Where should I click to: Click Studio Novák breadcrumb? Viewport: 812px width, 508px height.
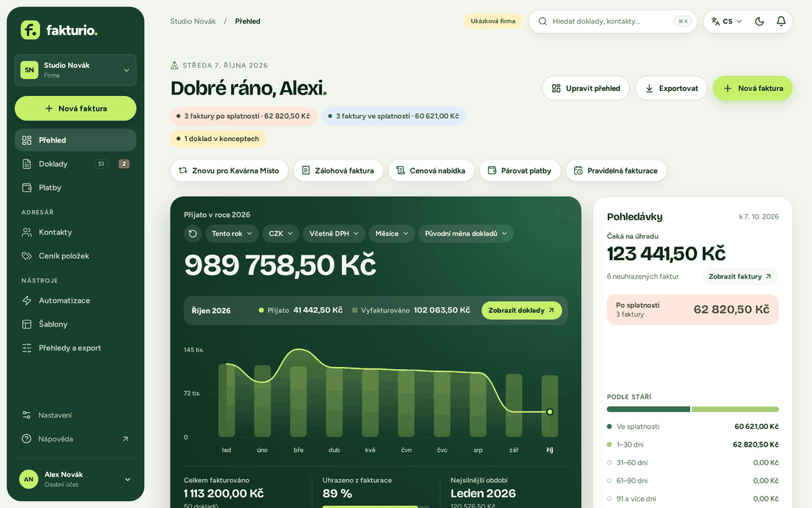pos(193,21)
